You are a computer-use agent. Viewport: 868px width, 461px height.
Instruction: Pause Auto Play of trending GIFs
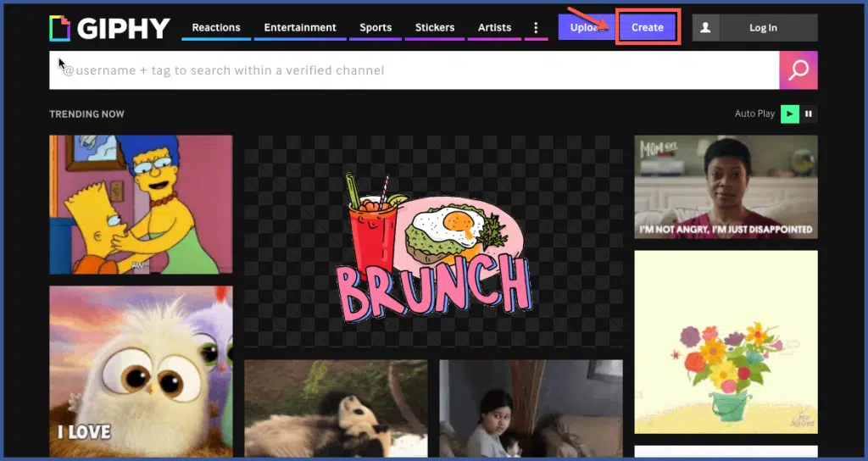(x=809, y=114)
